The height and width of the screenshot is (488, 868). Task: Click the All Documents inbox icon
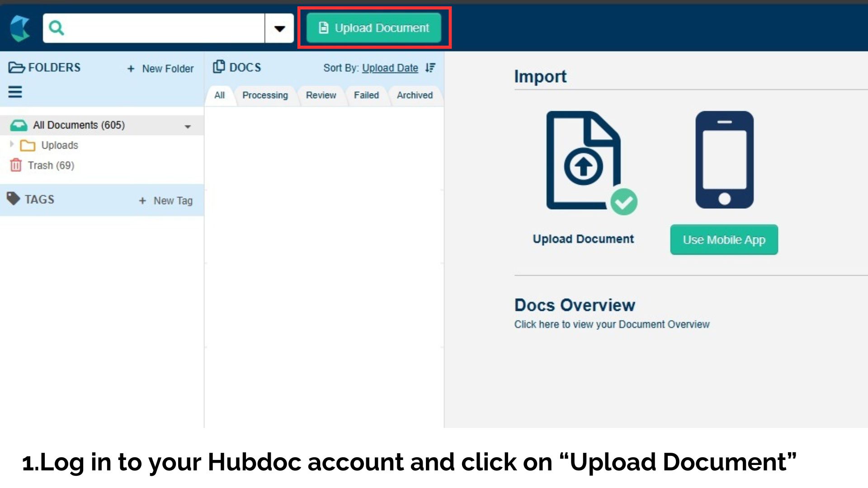coord(19,125)
